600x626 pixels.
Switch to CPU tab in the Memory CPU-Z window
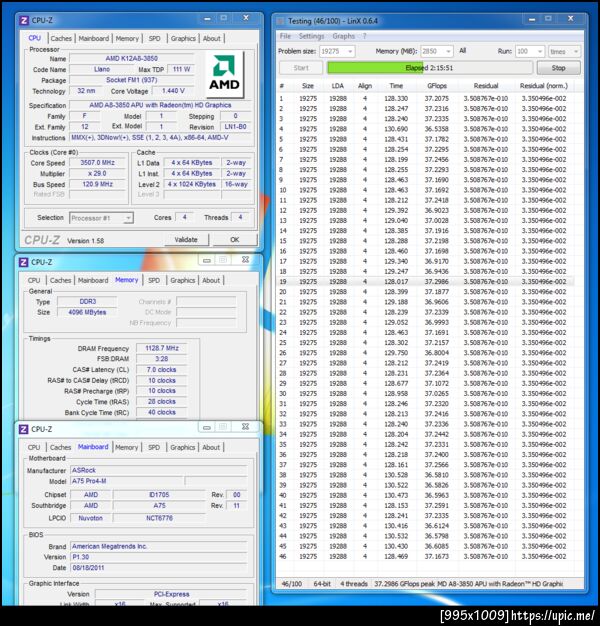pyautogui.click(x=34, y=280)
